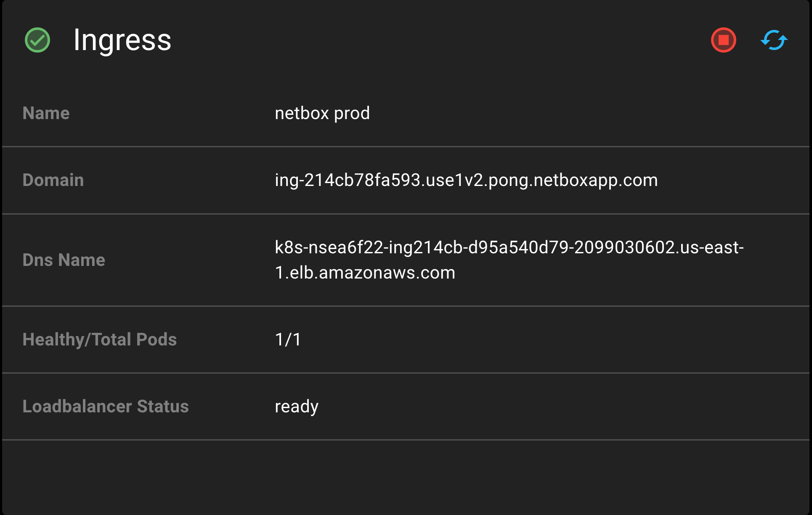Click the Domain field label
The width and height of the screenshot is (812, 515).
click(x=53, y=180)
